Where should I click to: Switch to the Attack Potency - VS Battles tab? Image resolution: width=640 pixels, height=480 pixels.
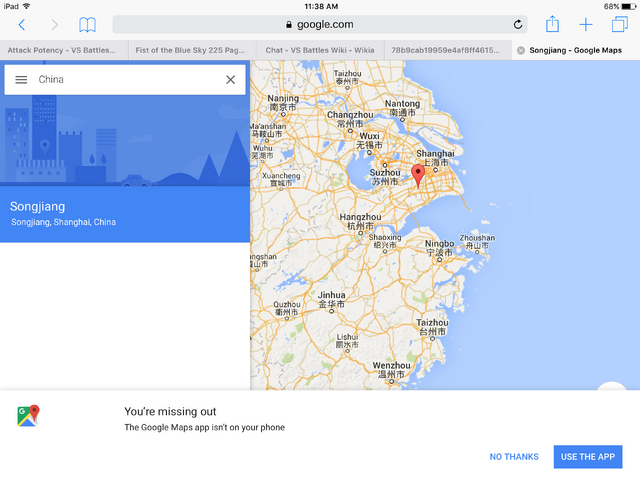pos(64,50)
